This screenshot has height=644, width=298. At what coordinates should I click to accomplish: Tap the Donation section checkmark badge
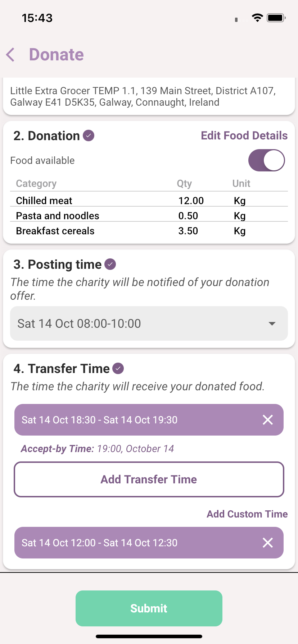(x=89, y=136)
